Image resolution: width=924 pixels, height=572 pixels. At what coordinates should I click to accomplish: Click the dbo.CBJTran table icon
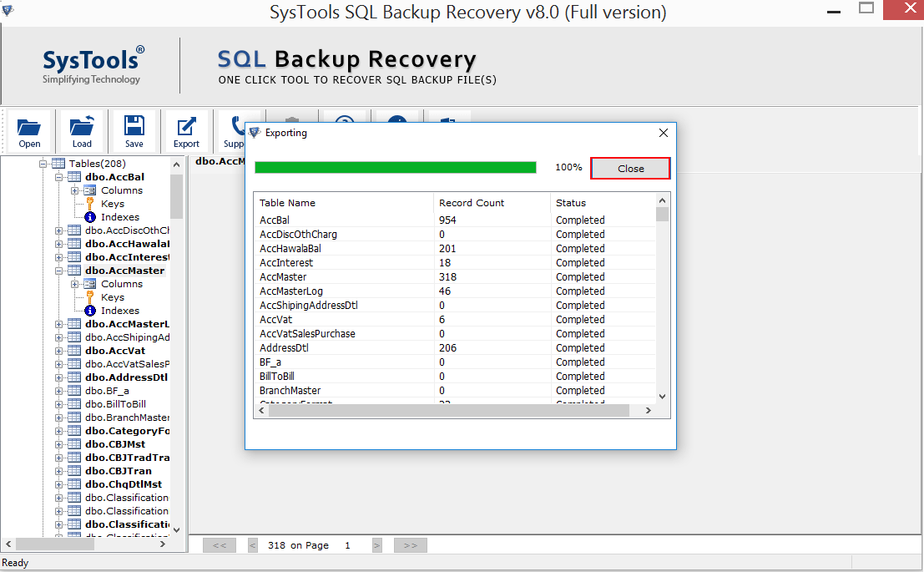tap(74, 471)
